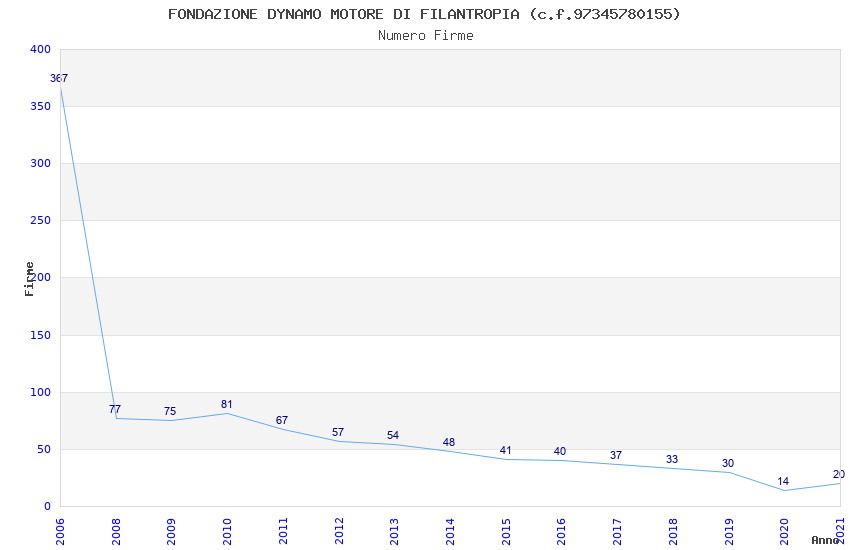
Task: Click the x-axis year 2014
Action: pyautogui.click(x=450, y=532)
